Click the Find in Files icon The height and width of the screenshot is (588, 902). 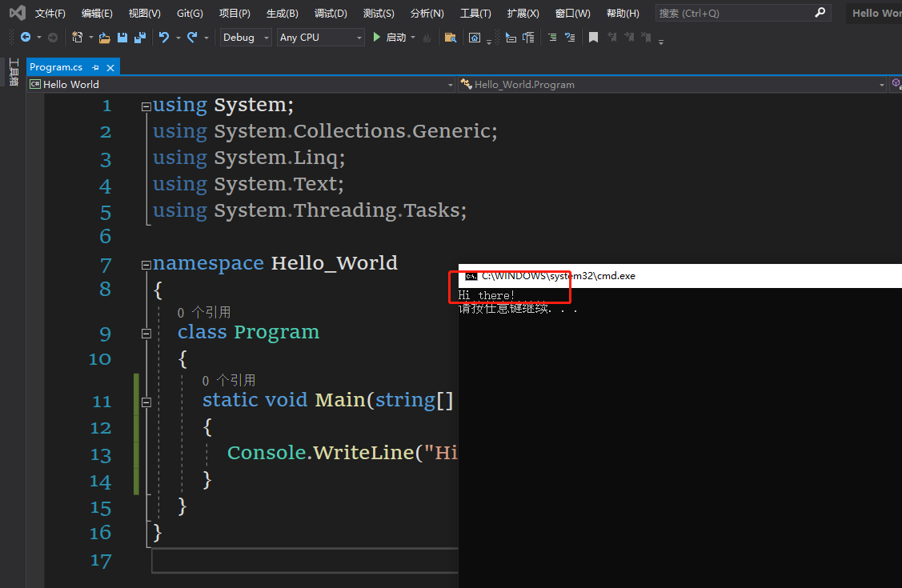tap(451, 38)
